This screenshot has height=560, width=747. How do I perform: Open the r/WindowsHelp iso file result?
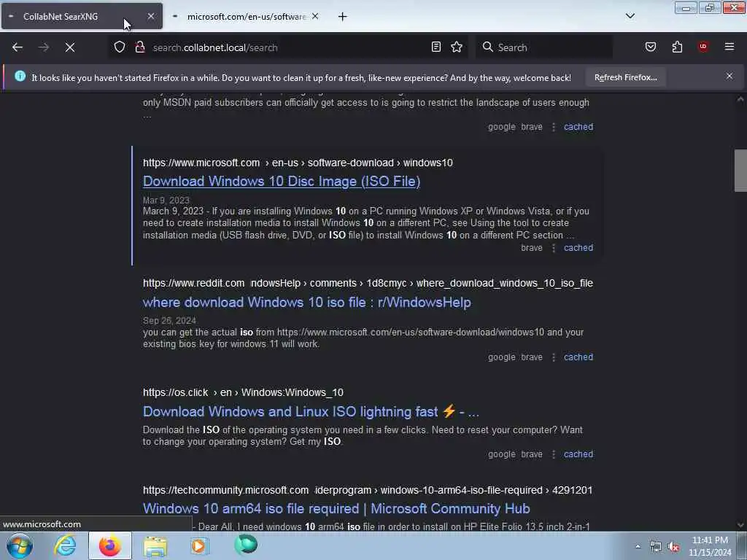pos(307,303)
